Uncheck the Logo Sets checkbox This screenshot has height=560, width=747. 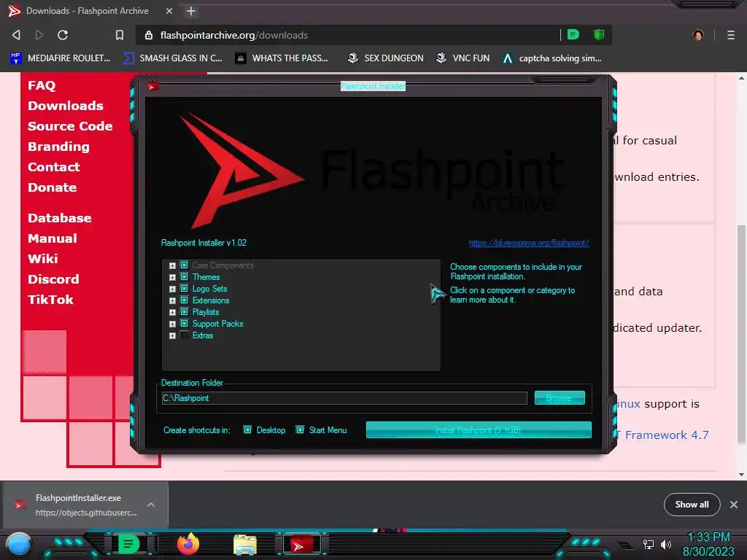click(x=184, y=289)
